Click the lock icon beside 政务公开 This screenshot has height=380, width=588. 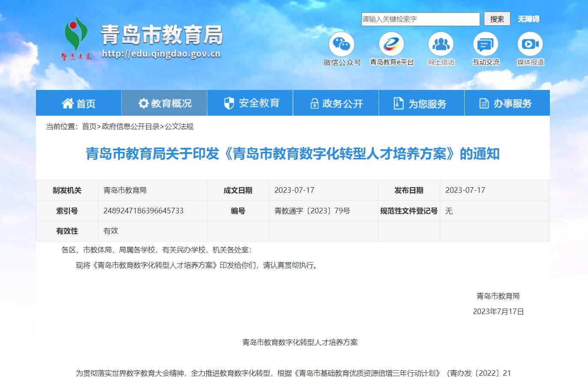click(314, 104)
